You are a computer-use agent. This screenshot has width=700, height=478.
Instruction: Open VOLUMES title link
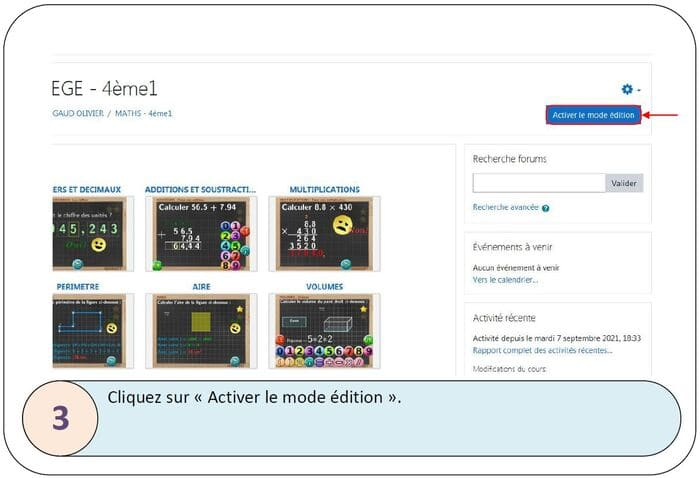[x=325, y=287]
